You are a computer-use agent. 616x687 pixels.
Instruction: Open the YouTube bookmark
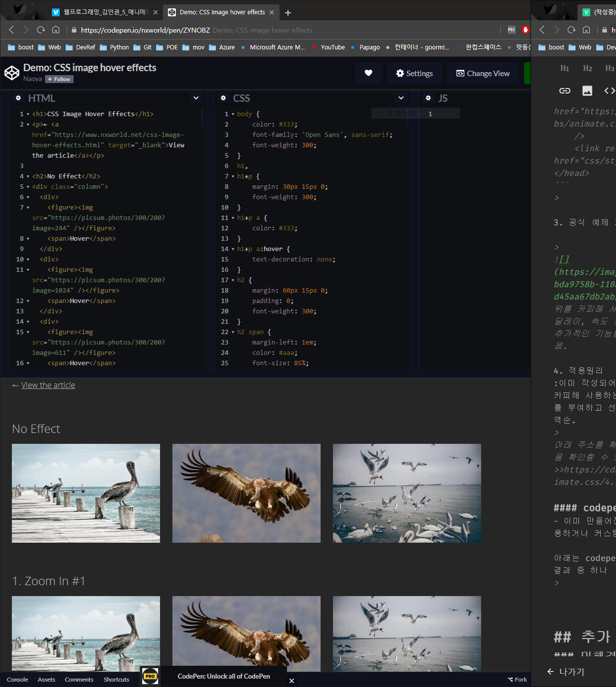[x=332, y=47]
